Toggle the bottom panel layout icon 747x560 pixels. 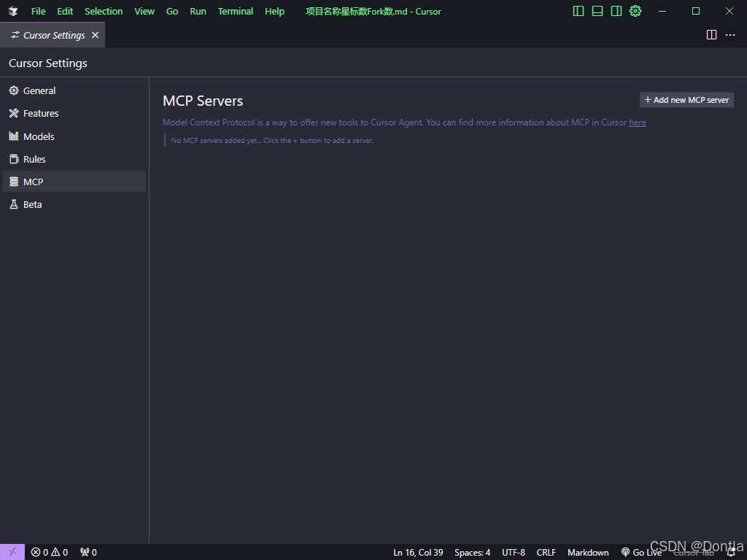click(x=597, y=11)
